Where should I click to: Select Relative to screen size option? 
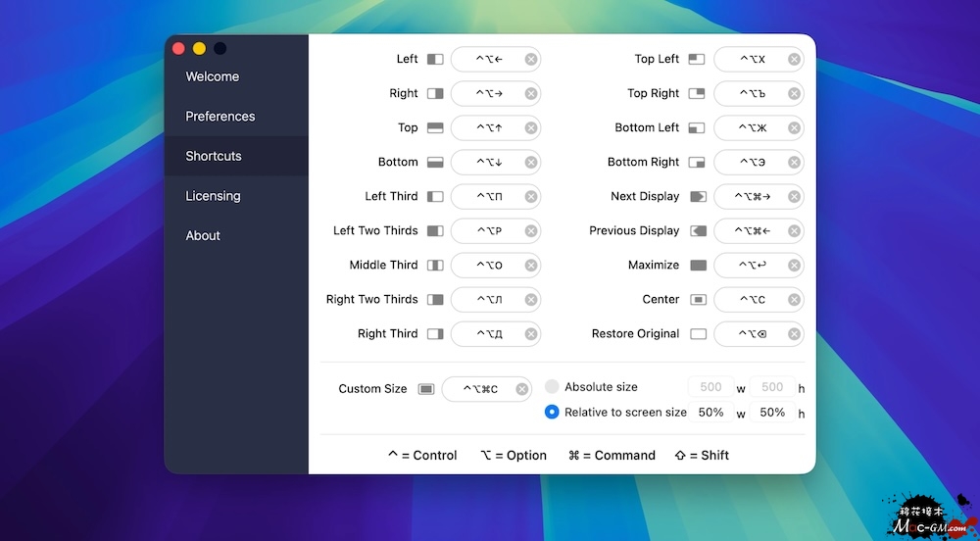(x=552, y=413)
